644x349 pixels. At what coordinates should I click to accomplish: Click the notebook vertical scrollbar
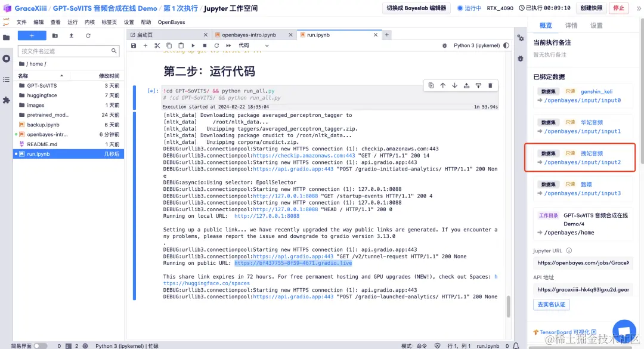508,306
